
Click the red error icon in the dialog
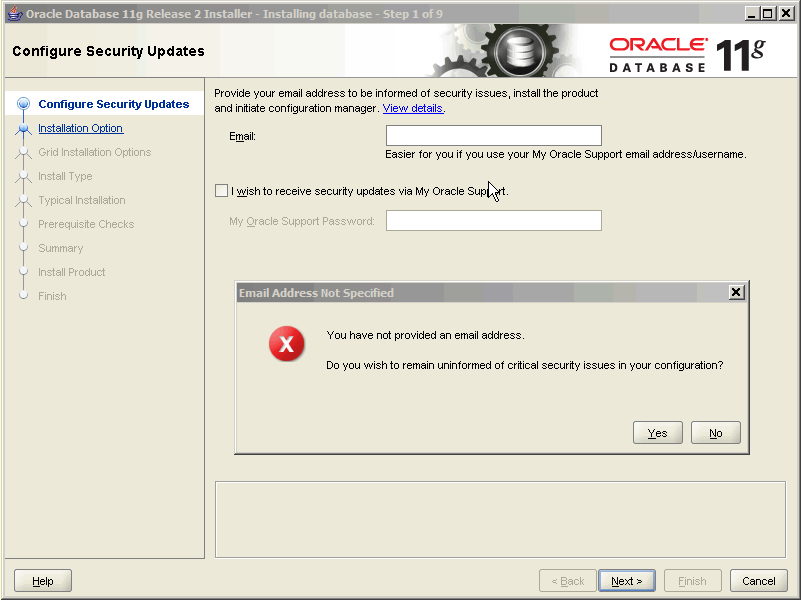click(287, 344)
